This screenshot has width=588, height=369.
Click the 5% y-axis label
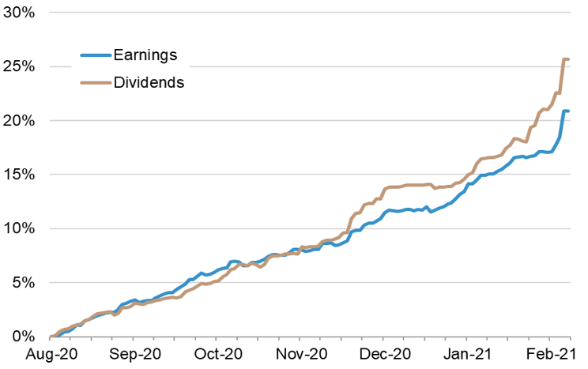23,282
